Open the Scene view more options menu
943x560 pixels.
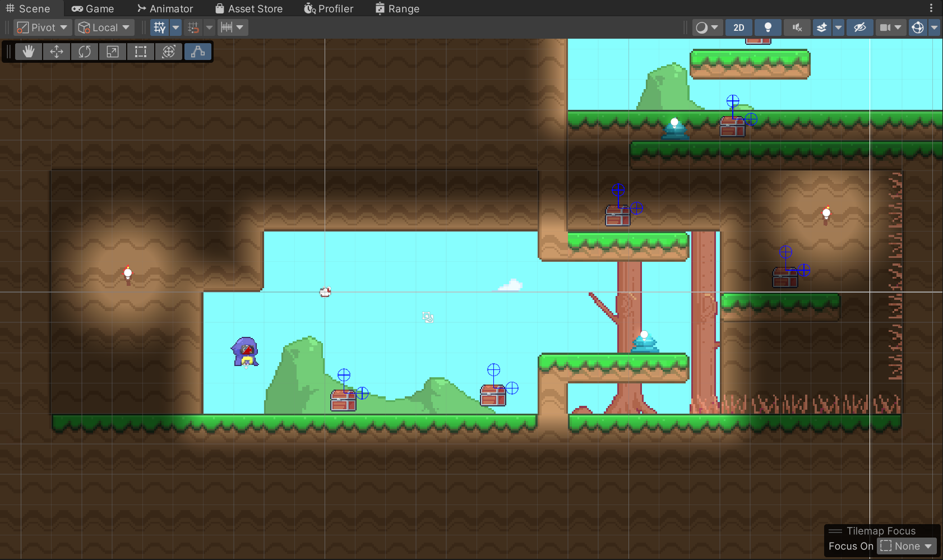[931, 8]
